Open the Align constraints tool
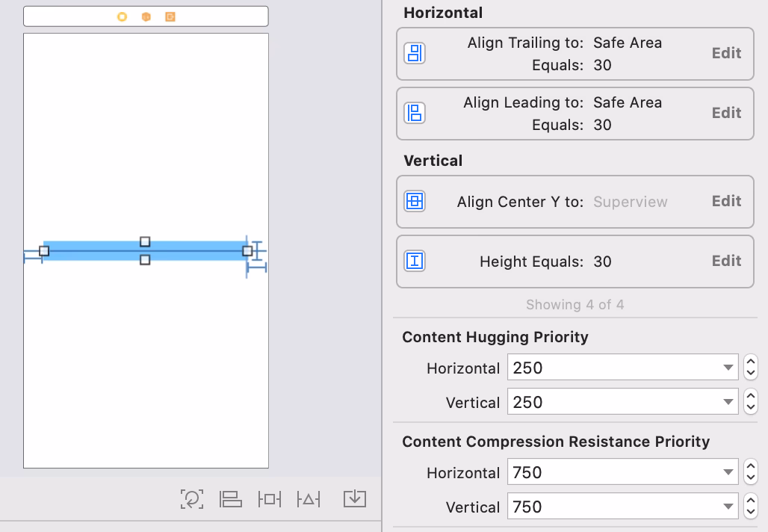This screenshot has height=532, width=768. (x=231, y=499)
